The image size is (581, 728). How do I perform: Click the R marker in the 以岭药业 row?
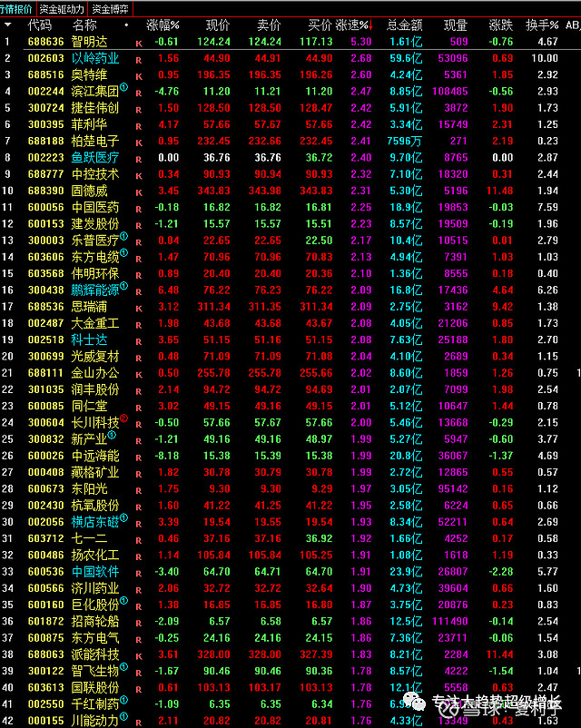139,60
